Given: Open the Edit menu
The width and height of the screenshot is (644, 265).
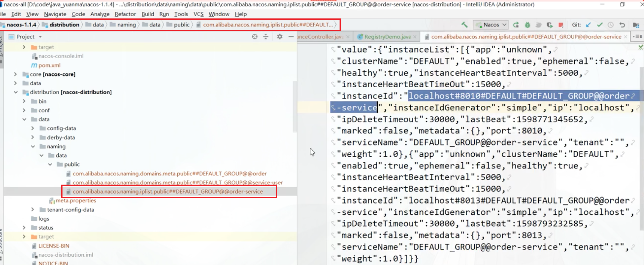Looking at the screenshot, I should (x=16, y=14).
